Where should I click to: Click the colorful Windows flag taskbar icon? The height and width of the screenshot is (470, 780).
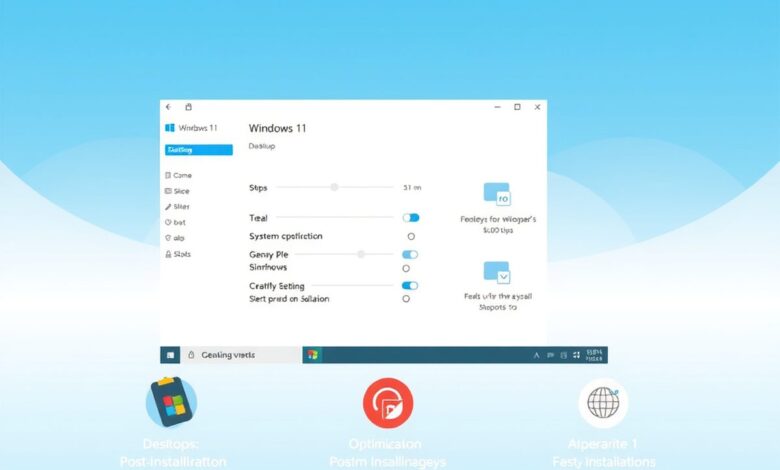312,355
